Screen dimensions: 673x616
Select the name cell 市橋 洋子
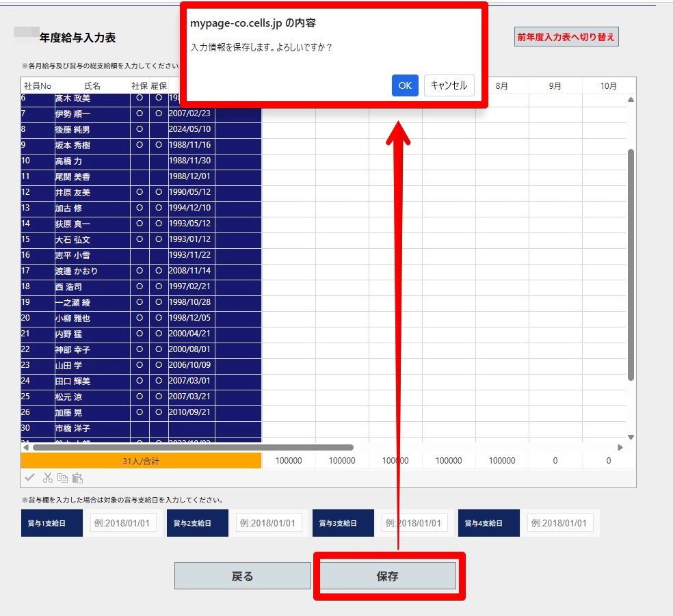pyautogui.click(x=92, y=428)
